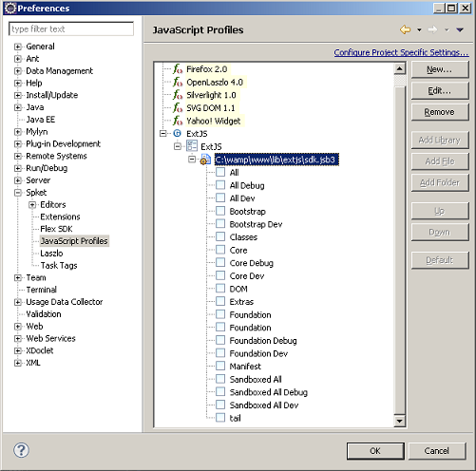Collapse the ExtJS profile node
The width and height of the screenshot is (476, 471).
[163, 134]
